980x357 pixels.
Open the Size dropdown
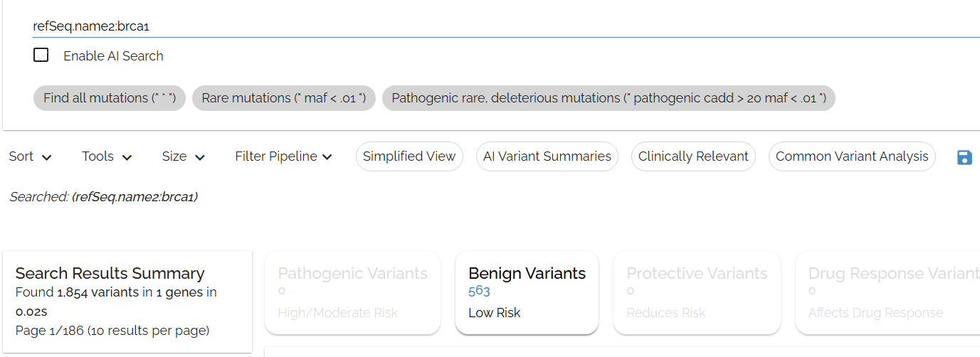(x=183, y=156)
